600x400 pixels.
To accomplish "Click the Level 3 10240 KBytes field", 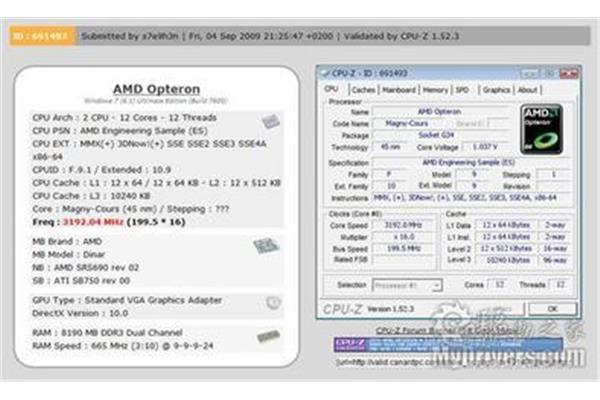I will (506, 261).
